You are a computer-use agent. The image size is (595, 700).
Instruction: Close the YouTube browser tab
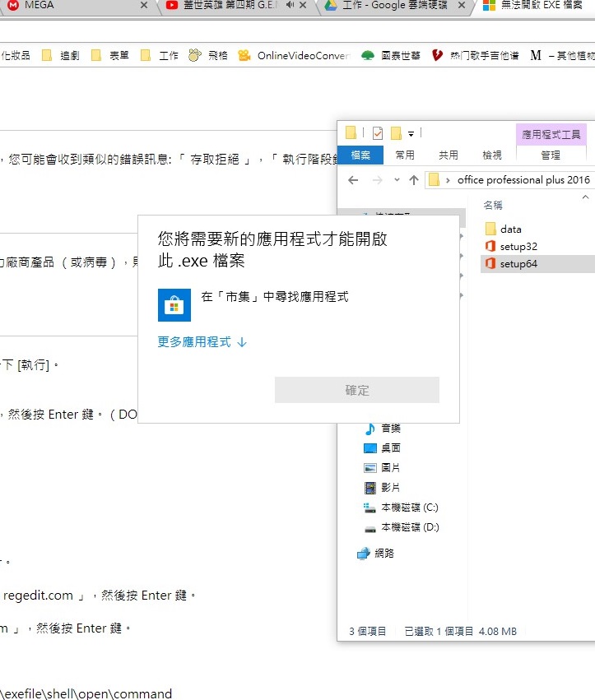coord(303,6)
